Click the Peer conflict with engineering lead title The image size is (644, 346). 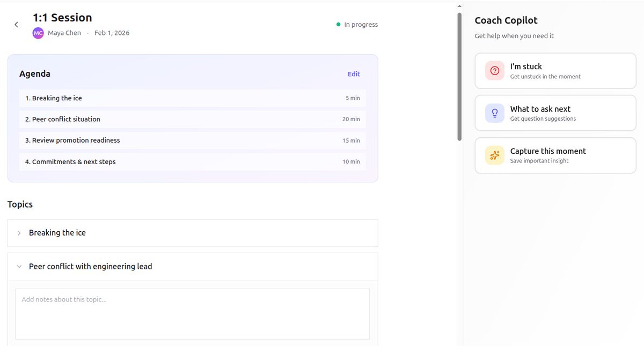(x=91, y=267)
